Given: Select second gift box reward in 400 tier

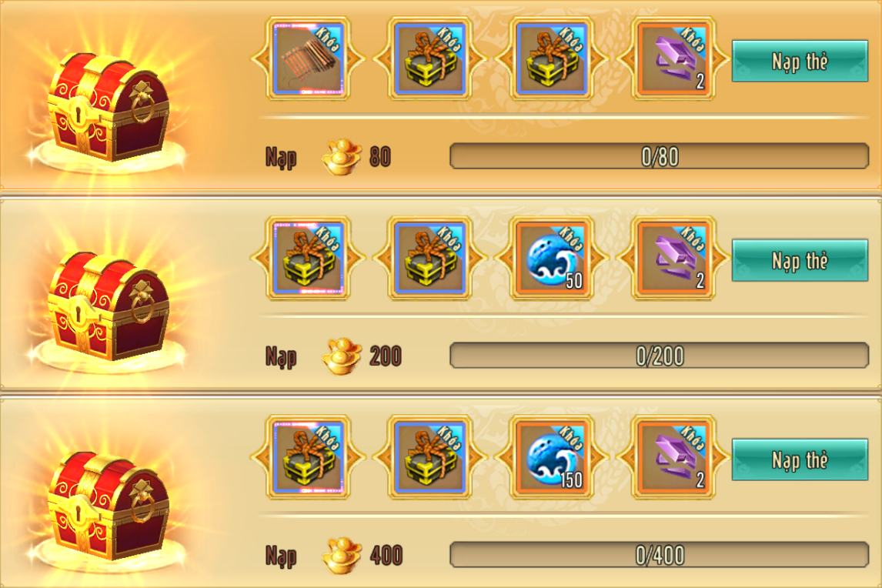Looking at the screenshot, I should point(429,457).
